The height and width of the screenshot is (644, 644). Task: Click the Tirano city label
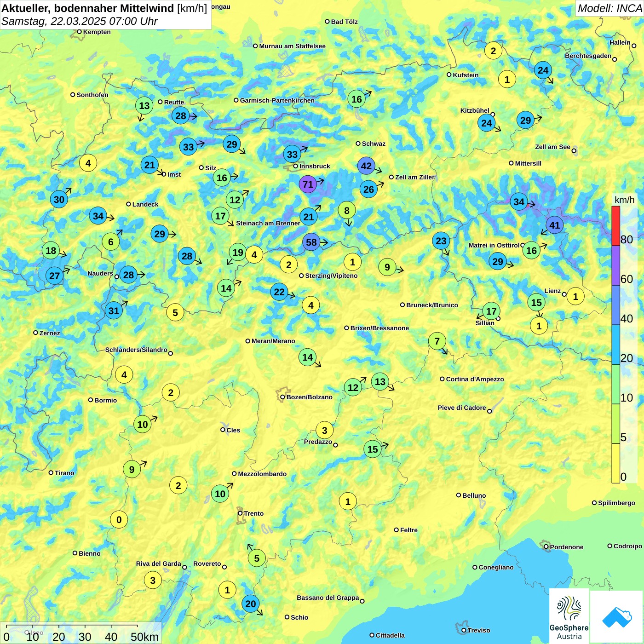coord(64,473)
